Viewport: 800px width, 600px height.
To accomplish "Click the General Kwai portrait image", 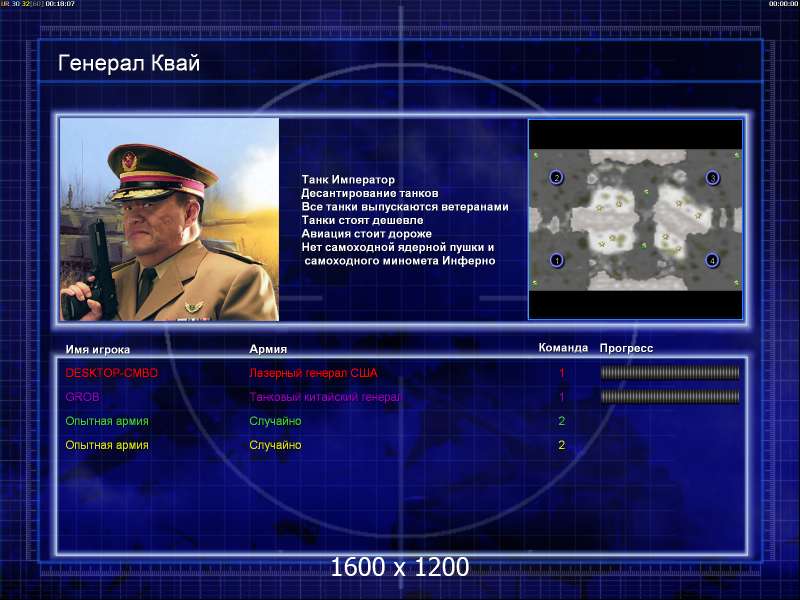I will coord(169,219).
